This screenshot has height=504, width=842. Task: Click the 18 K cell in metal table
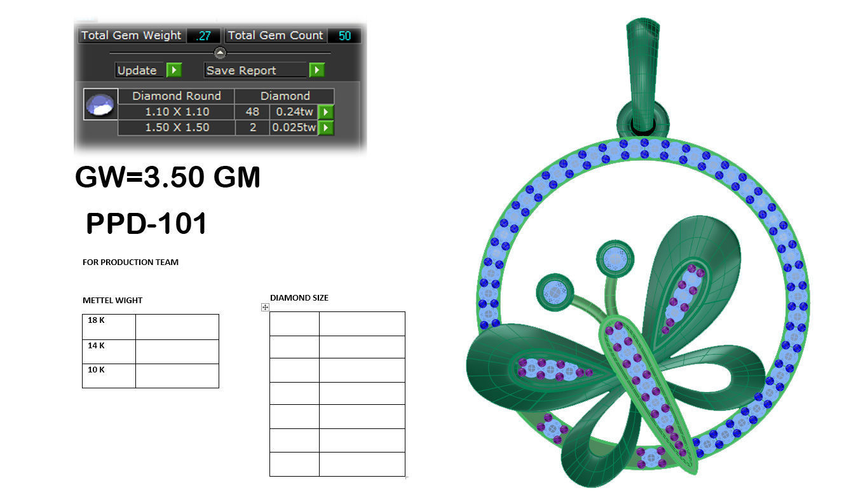(x=109, y=327)
